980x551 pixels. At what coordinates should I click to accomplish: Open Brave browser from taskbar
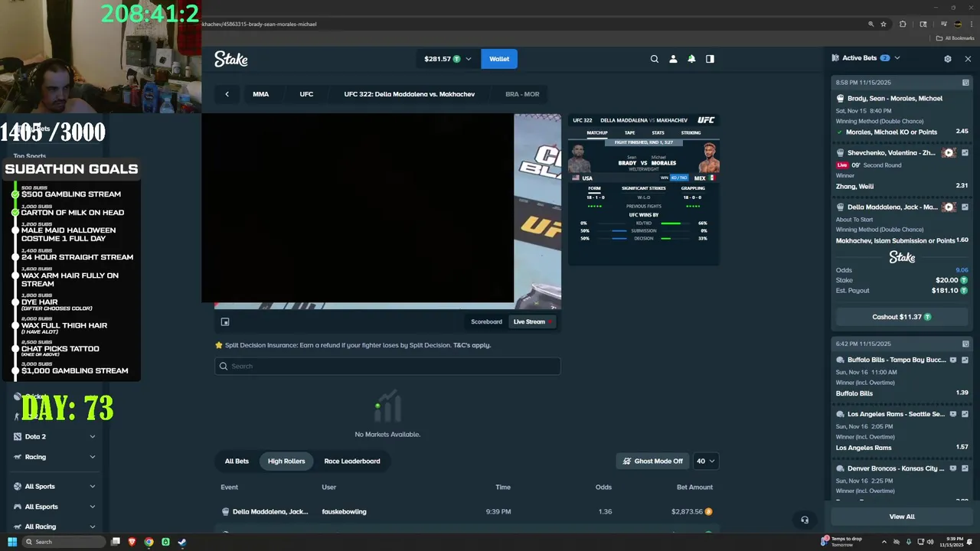[x=132, y=542]
